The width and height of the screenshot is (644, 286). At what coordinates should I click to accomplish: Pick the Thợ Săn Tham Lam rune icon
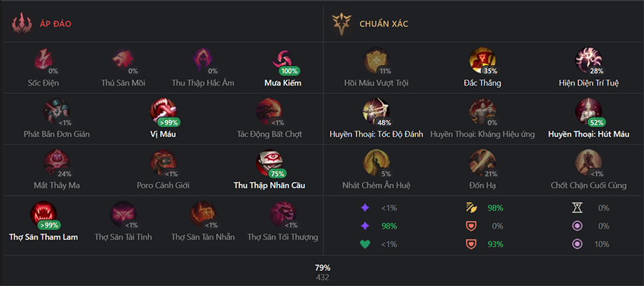43,214
